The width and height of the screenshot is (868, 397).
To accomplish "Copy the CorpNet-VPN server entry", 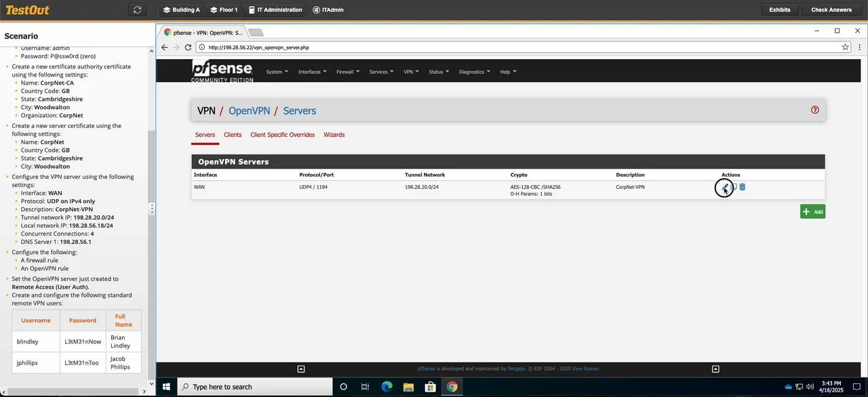I will click(x=734, y=187).
